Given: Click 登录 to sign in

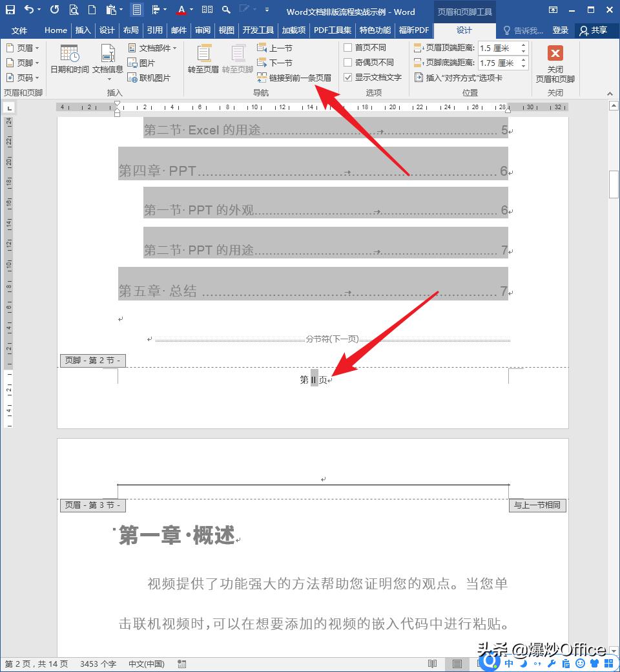Looking at the screenshot, I should coord(561,30).
